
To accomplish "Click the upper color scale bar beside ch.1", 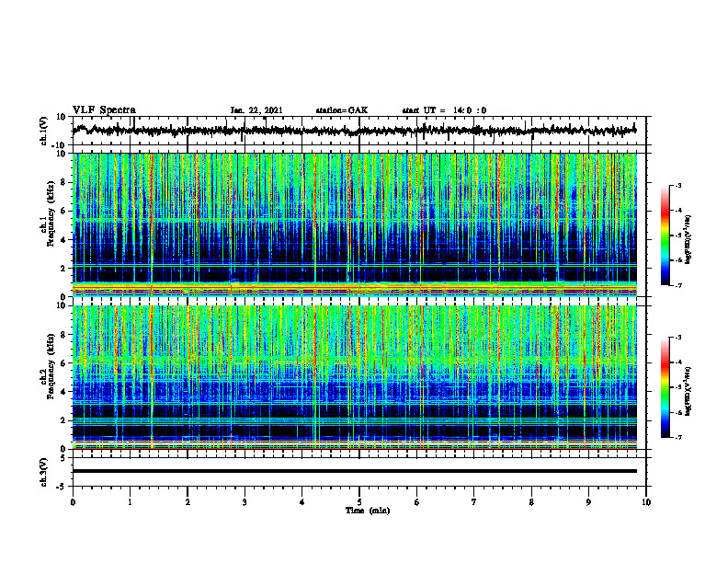I will point(665,235).
